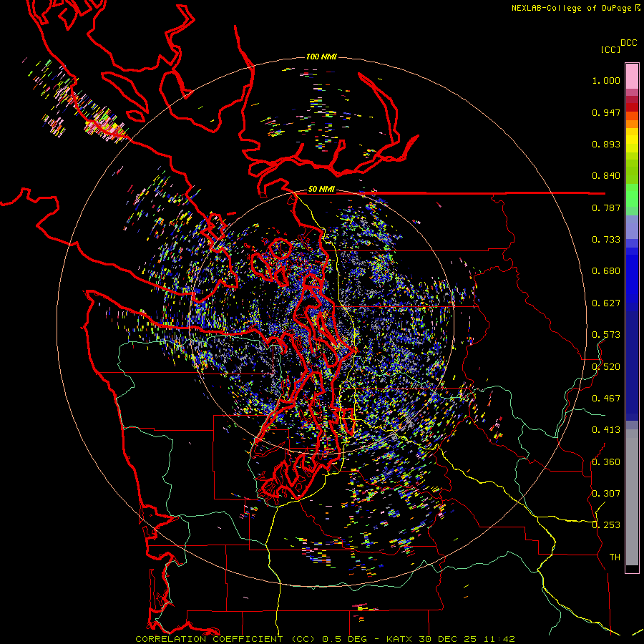
Task: Click the 0.840 scale value
Action: [x=606, y=176]
